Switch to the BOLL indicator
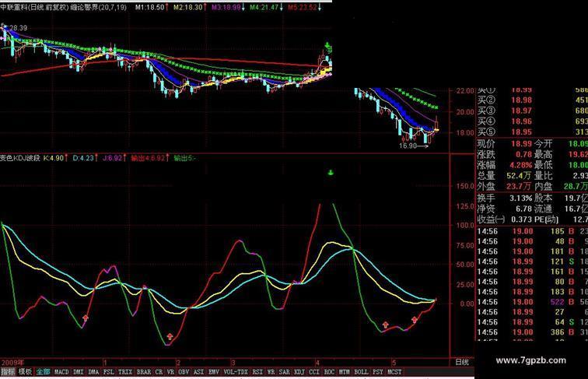 361,372
